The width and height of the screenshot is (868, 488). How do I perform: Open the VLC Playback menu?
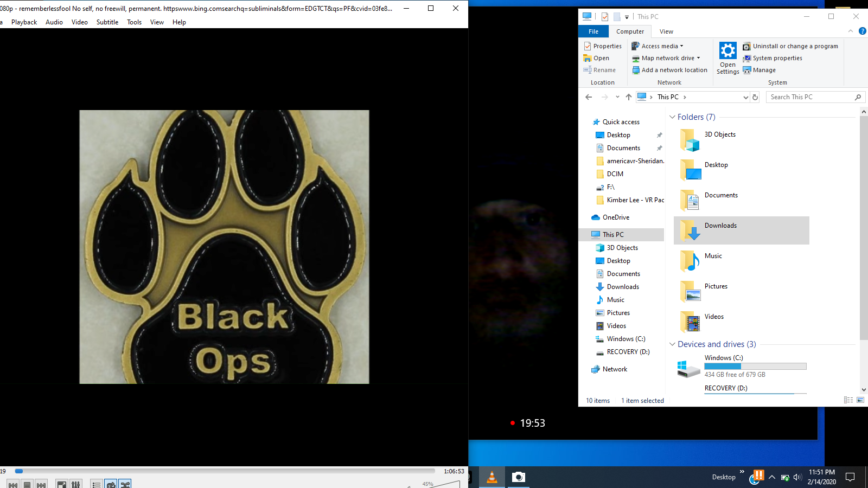pyautogui.click(x=24, y=22)
